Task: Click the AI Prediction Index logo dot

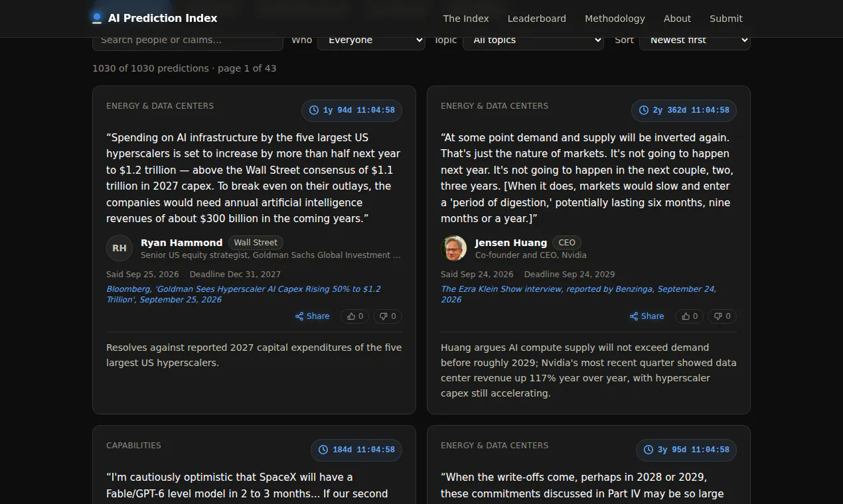Action: (x=97, y=18)
